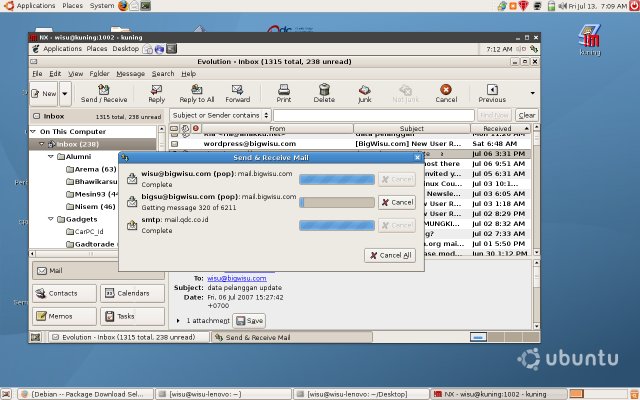The width and height of the screenshot is (640, 400).
Task: Open the Help menu
Action: [189, 74]
